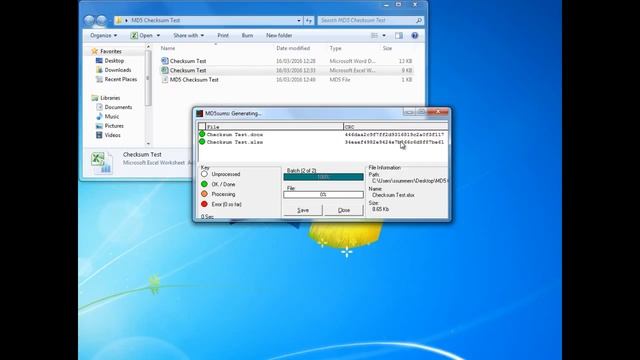
Task: Click New folder in toolbar
Action: coord(279,36)
